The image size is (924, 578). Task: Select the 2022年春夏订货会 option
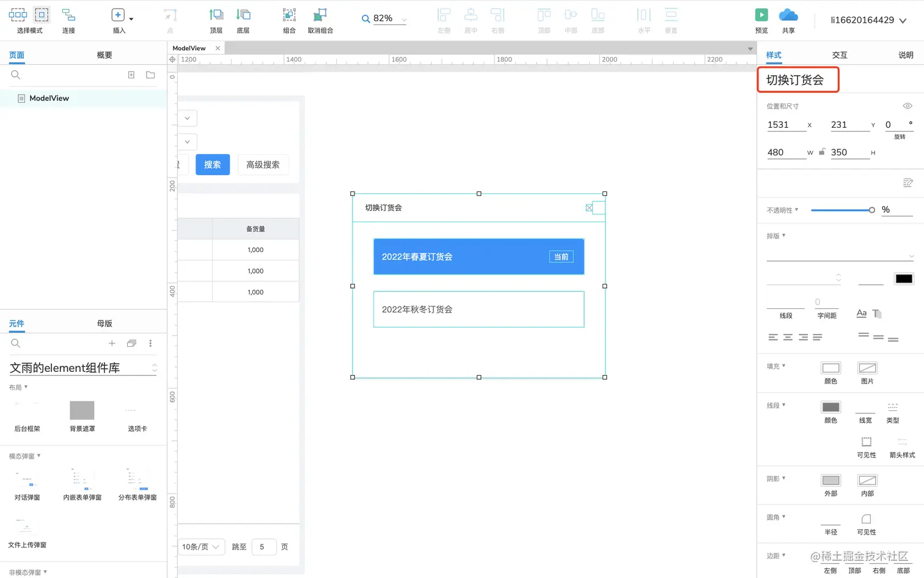[479, 256]
